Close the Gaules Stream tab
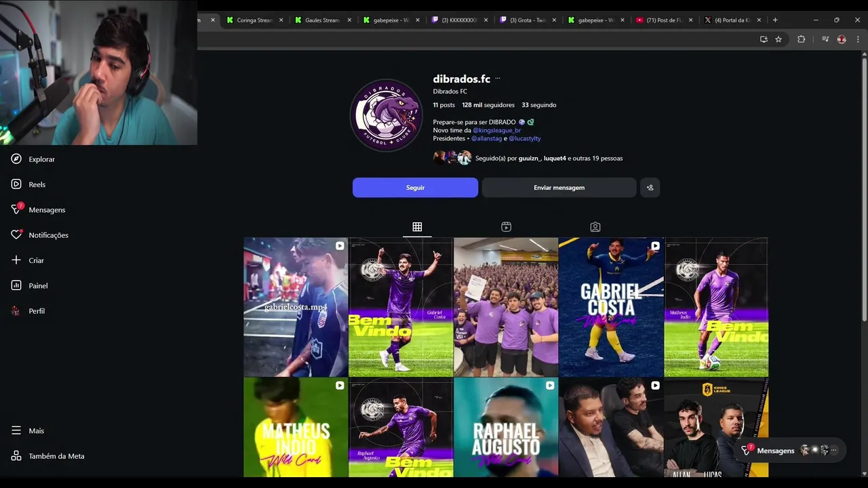 tap(349, 20)
